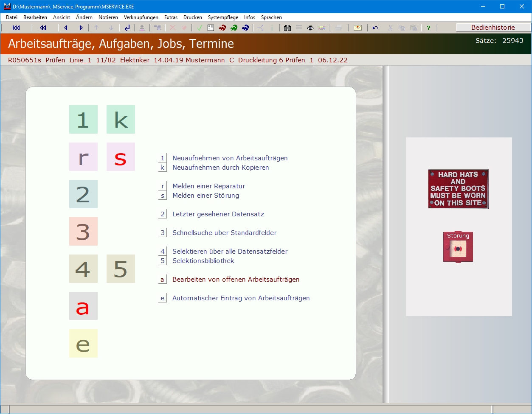532x414 pixels.
Task: Open the Drucken menu
Action: pyautogui.click(x=193, y=17)
